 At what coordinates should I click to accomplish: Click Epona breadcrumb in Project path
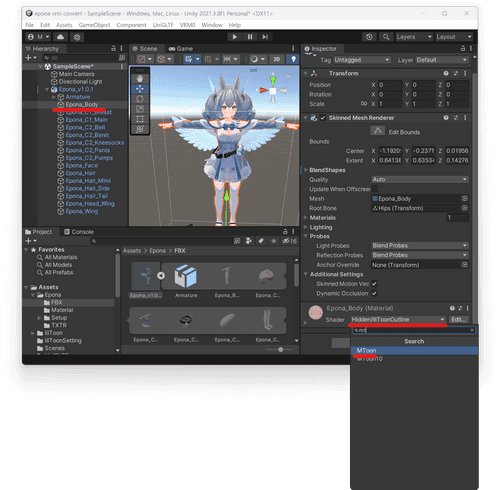click(x=157, y=251)
